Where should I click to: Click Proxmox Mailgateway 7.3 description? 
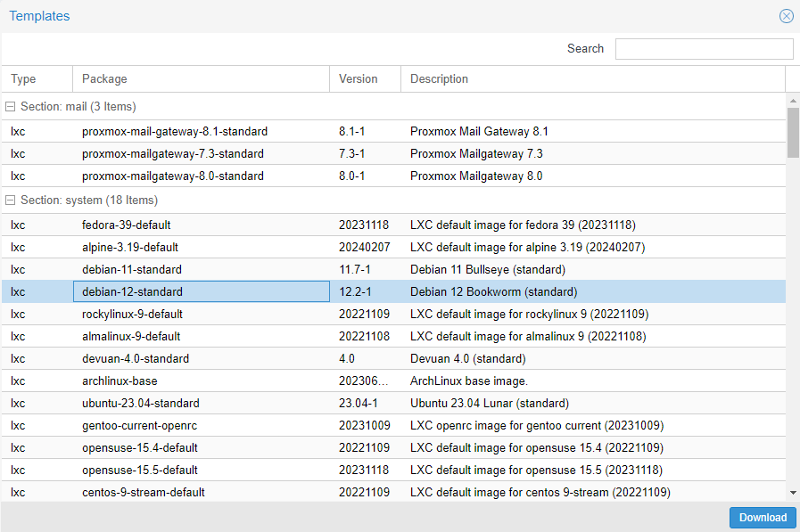[476, 154]
